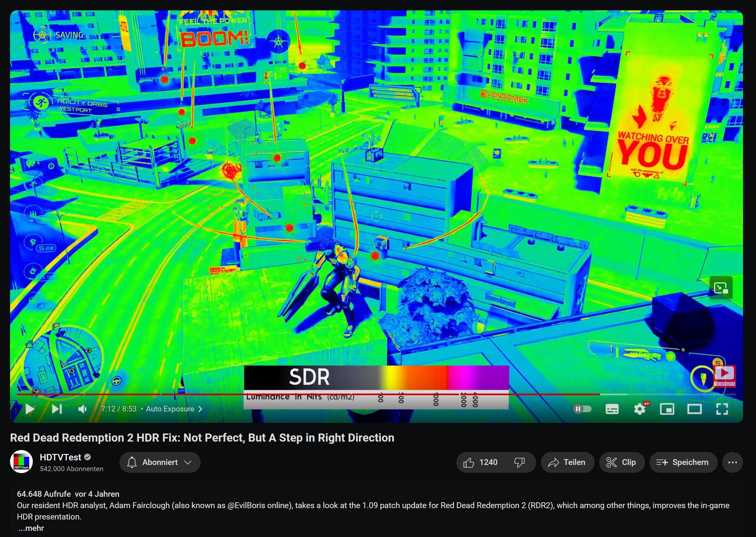Open the HDTVTest channel avatar
Screen dimensions: 756x537
[x=21, y=462]
